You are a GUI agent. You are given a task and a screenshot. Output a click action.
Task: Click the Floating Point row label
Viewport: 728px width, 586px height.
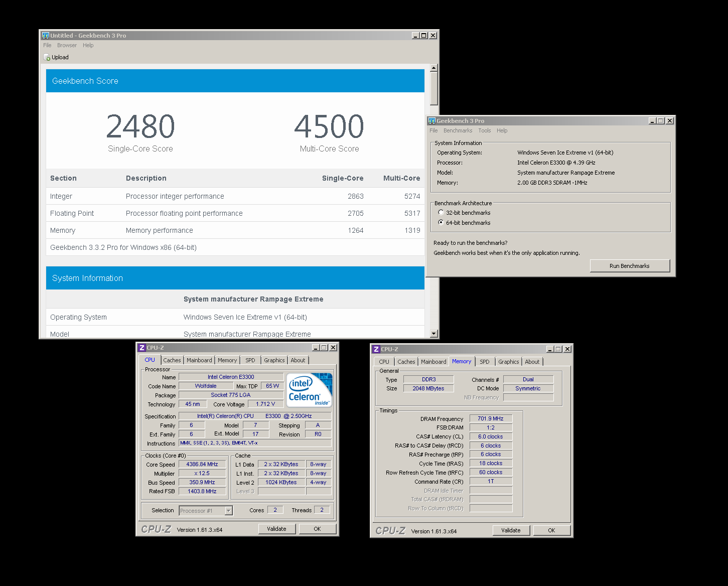pyautogui.click(x=72, y=213)
